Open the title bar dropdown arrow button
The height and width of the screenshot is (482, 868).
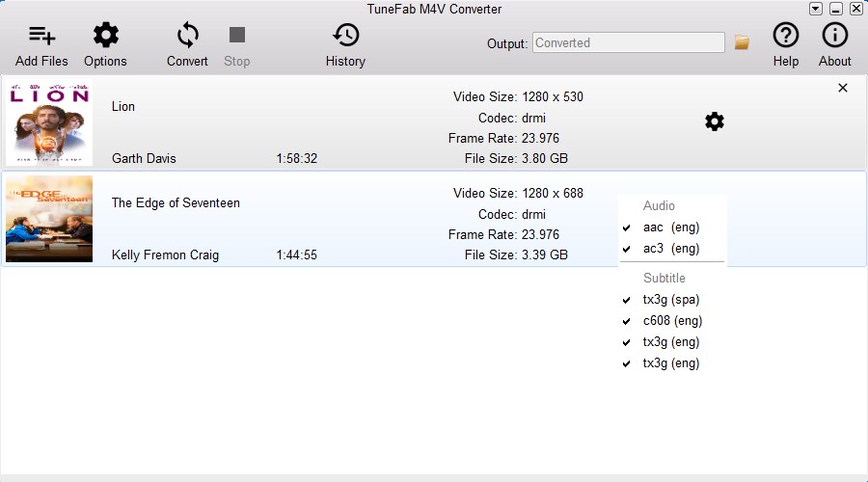[x=815, y=9]
